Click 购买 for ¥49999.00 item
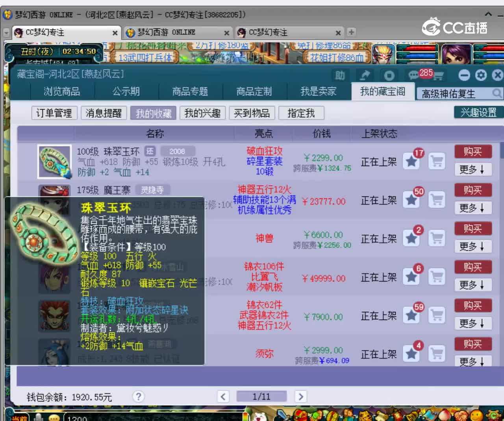This screenshot has height=421, width=504. (472, 267)
